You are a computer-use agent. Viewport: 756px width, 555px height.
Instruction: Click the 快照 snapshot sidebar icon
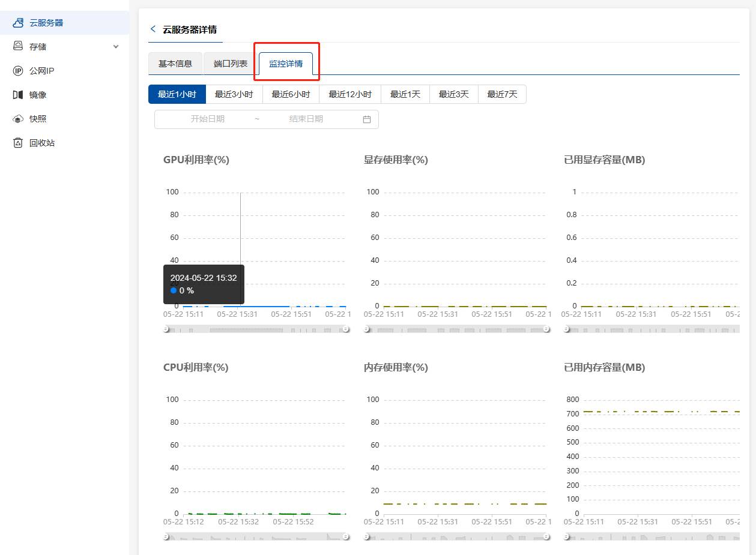point(18,119)
